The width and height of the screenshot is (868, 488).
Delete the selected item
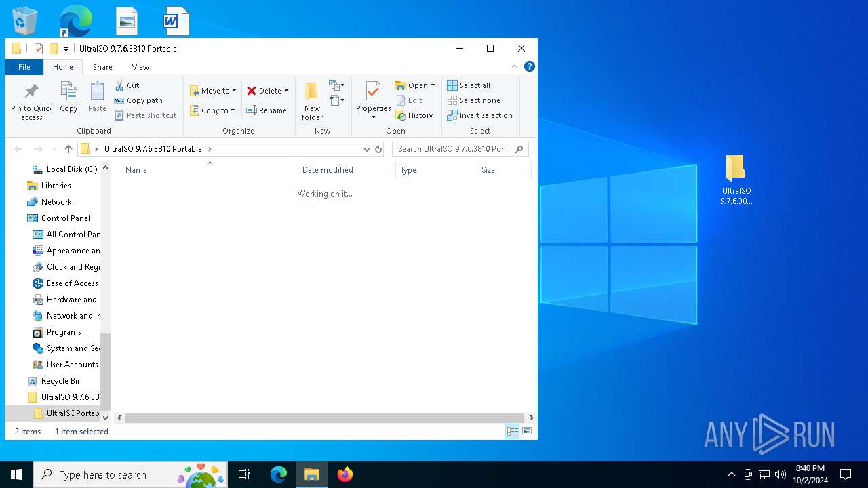[x=264, y=91]
